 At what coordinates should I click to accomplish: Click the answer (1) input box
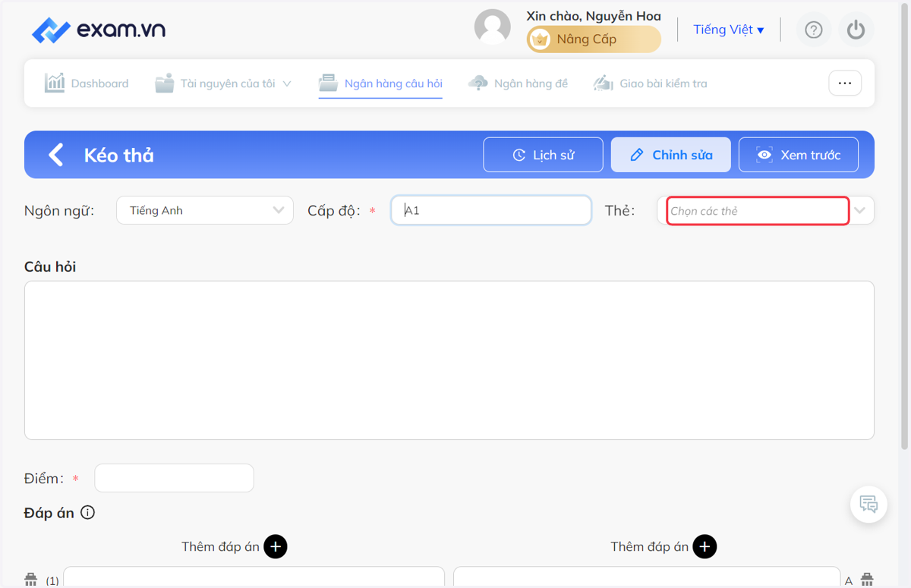click(x=254, y=577)
